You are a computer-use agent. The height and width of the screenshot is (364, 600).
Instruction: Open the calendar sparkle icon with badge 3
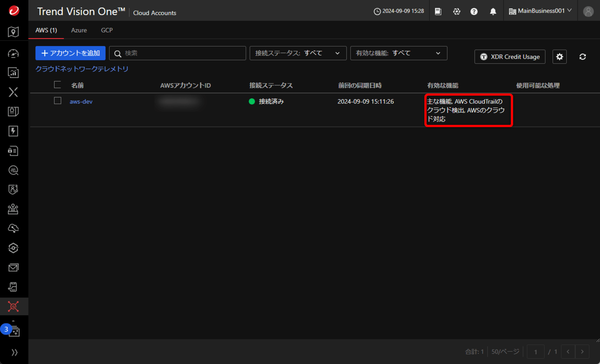click(x=14, y=331)
